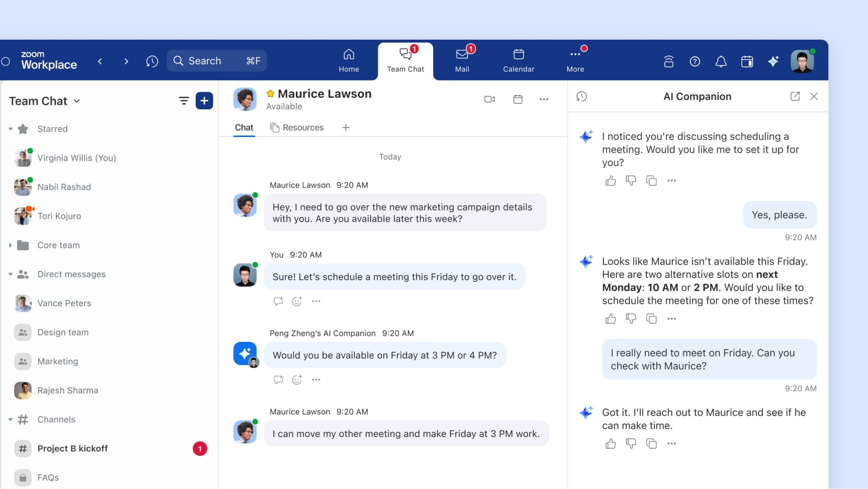Toggle the star next to Maurice Lawson's name
The width and height of the screenshot is (868, 489).
click(270, 94)
